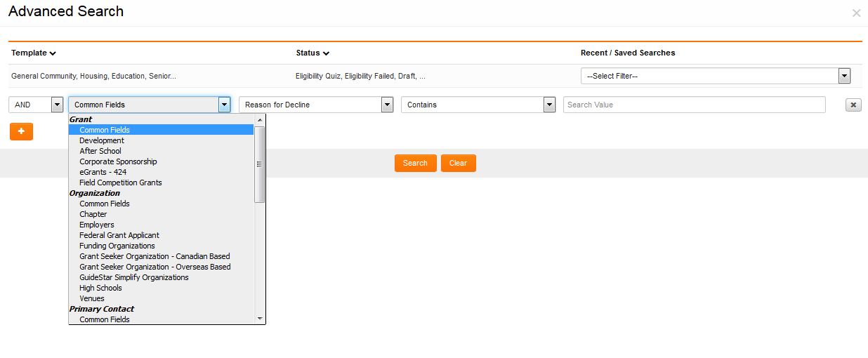Expand the Template chevron
The height and width of the screenshot is (358, 868).
[x=53, y=53]
